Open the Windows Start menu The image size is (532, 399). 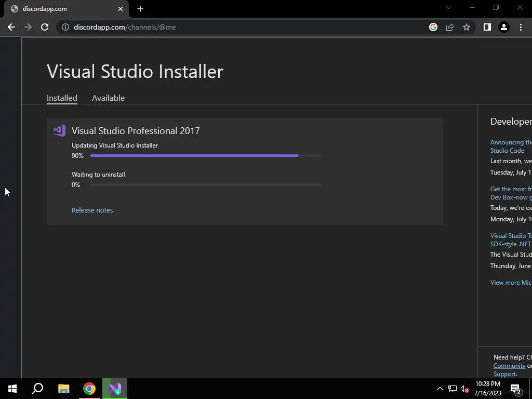pyautogui.click(x=12, y=389)
